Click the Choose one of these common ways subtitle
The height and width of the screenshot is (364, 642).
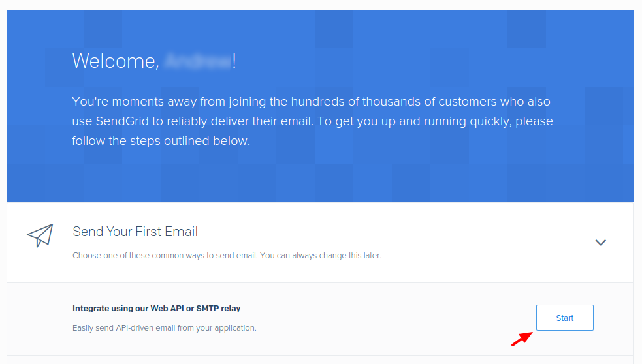[165, 256]
